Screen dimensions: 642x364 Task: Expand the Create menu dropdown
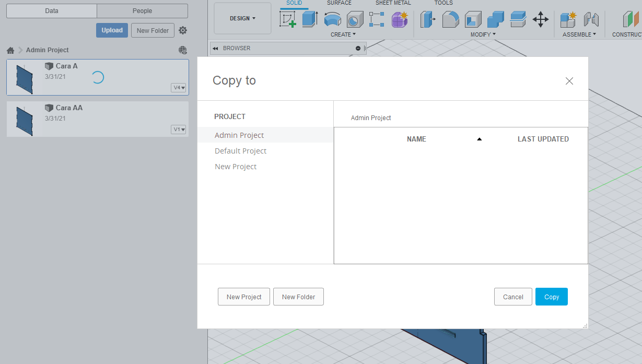pos(343,34)
